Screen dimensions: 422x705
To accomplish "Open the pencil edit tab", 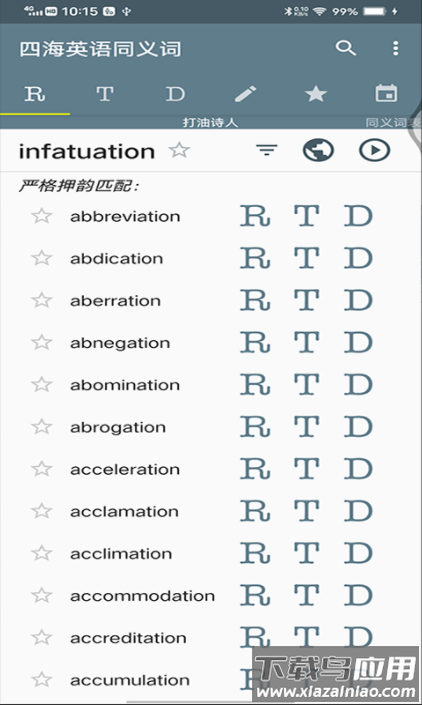I will pyautogui.click(x=245, y=94).
